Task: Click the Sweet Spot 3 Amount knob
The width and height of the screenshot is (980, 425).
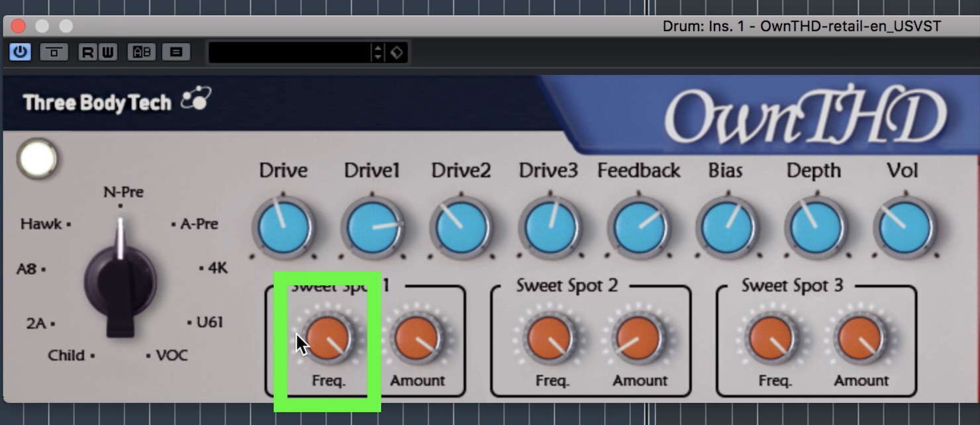Action: click(860, 338)
